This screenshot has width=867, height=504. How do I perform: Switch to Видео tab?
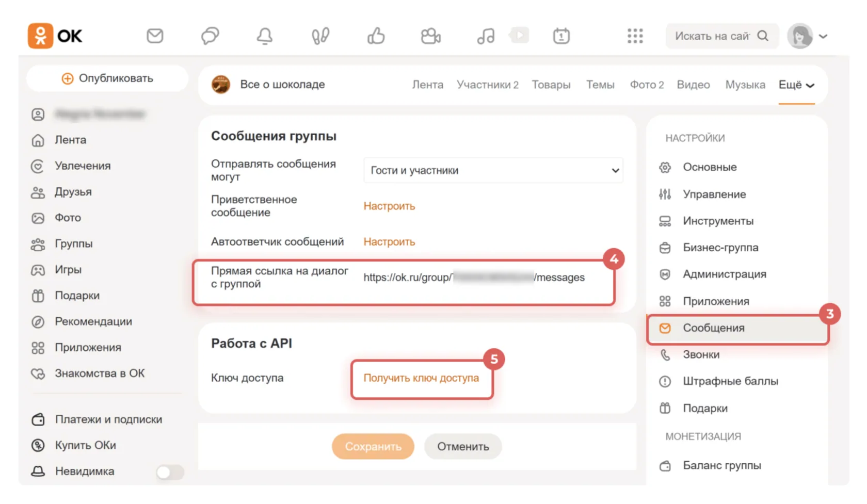[x=693, y=85]
